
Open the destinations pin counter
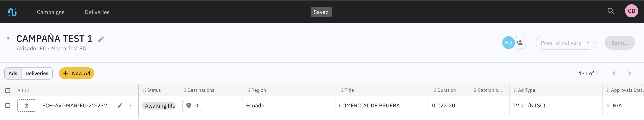(x=192, y=105)
